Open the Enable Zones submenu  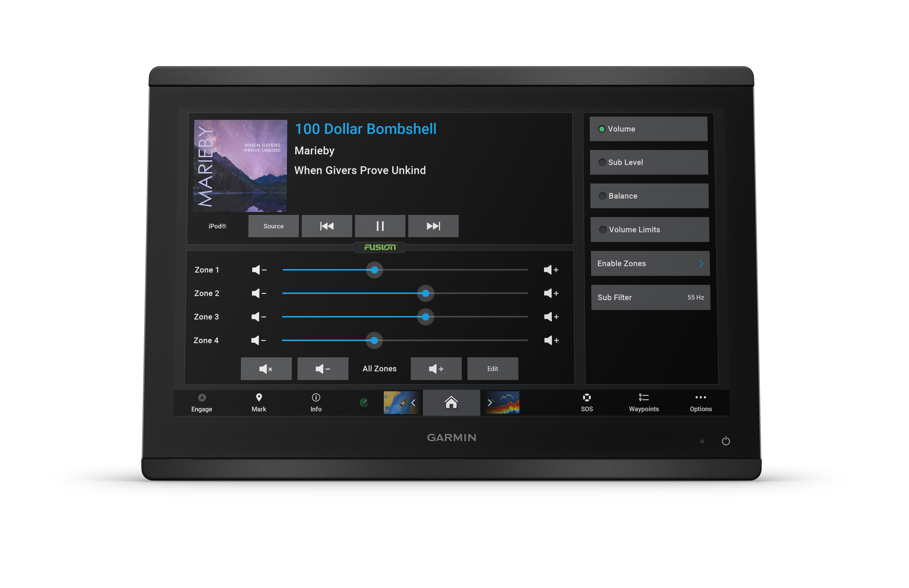(x=650, y=264)
